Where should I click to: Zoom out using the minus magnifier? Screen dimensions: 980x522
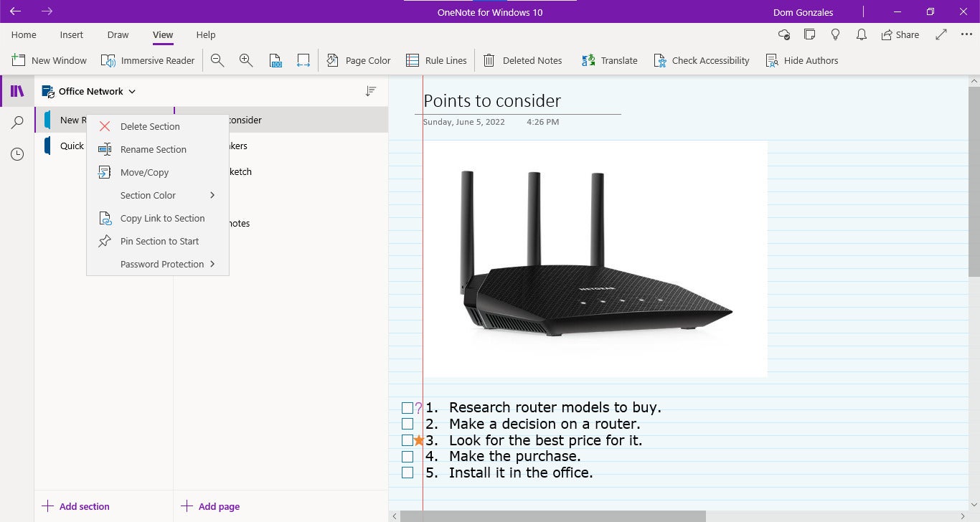[x=217, y=60]
